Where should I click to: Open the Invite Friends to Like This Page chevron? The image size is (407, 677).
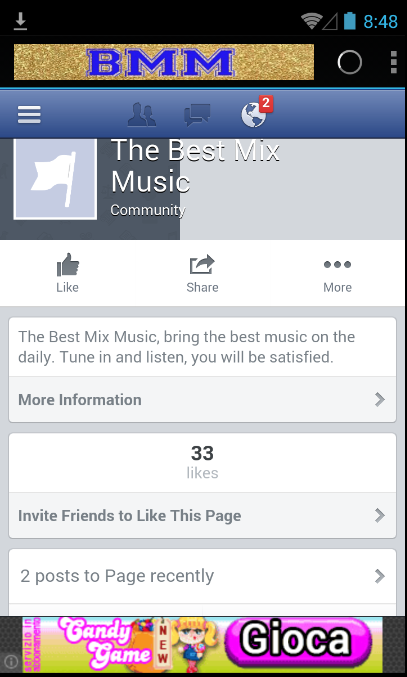(x=379, y=515)
